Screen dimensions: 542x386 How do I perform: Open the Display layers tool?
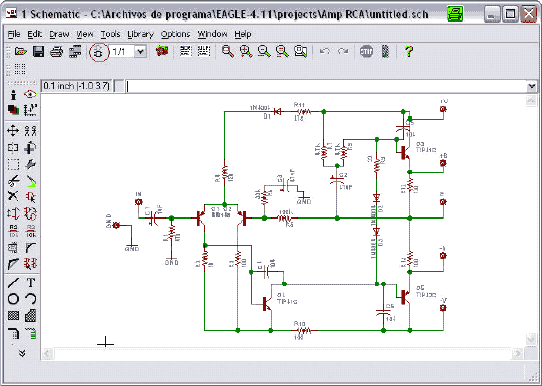click(x=13, y=110)
